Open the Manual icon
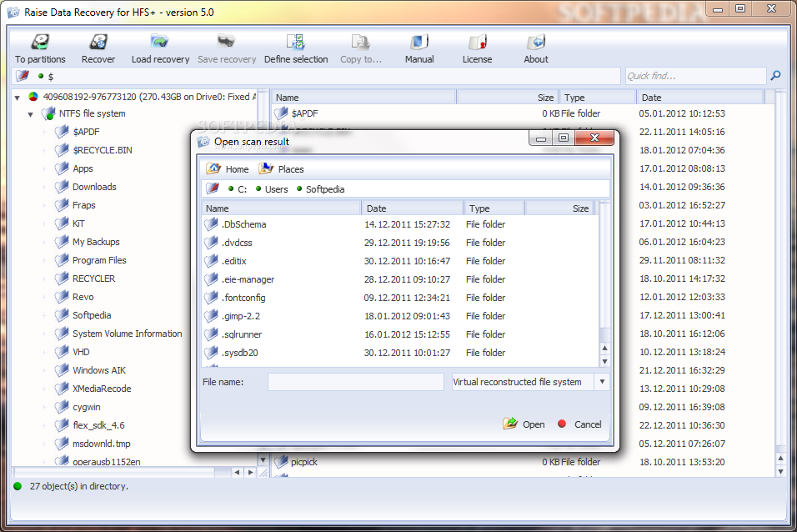Screen dimensions: 797x532 click(x=419, y=42)
